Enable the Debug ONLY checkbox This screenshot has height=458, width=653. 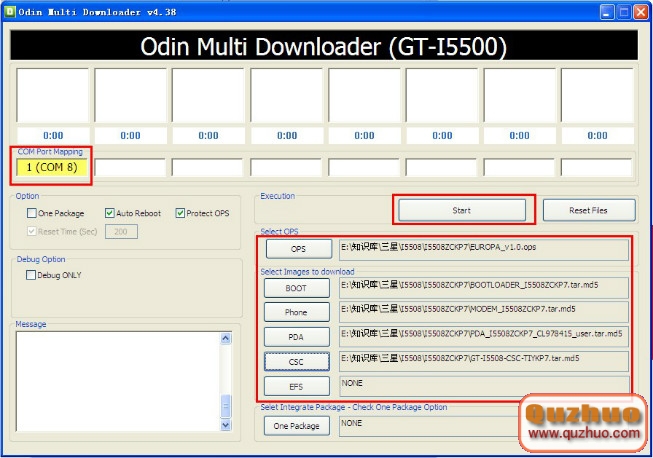[31, 275]
